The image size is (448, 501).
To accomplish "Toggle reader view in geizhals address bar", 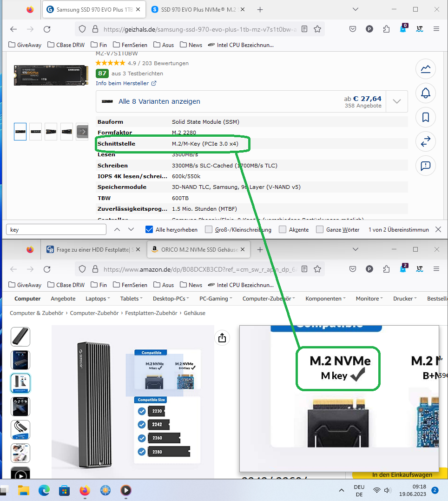I will 304,29.
